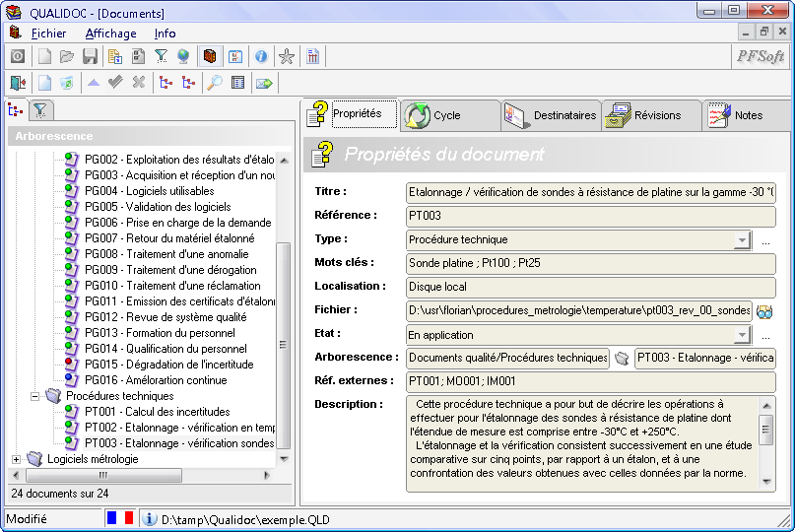The image size is (795, 532).
Task: Click the green arrow envelope send icon
Action: (263, 83)
